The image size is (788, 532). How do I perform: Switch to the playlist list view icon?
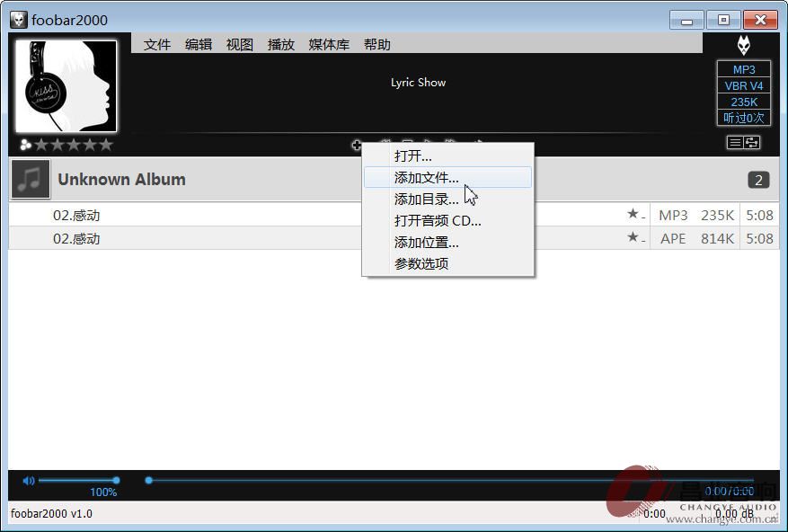(735, 143)
